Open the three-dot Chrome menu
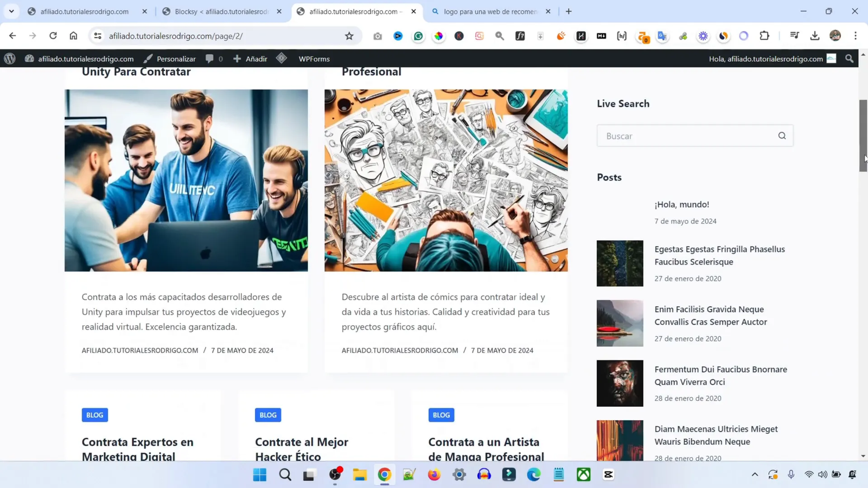Screen dimensions: 868x488 point(856,36)
